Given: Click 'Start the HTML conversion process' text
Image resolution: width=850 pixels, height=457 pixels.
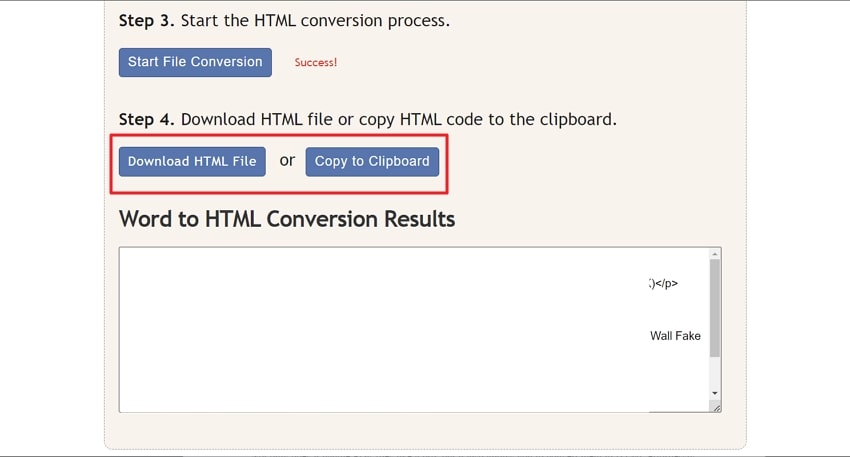Looking at the screenshot, I should (315, 20).
